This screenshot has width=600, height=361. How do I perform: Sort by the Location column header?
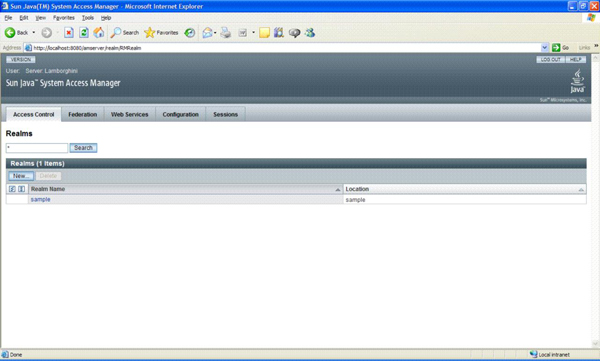click(357, 189)
